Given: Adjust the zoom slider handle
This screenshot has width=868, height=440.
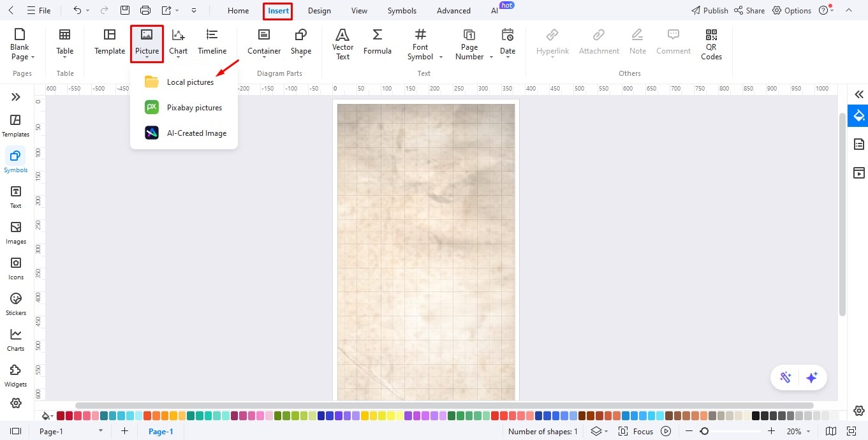Looking at the screenshot, I should pyautogui.click(x=704, y=431).
